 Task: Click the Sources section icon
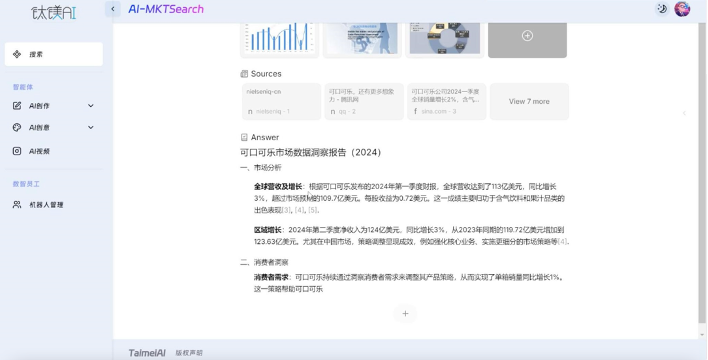click(244, 74)
